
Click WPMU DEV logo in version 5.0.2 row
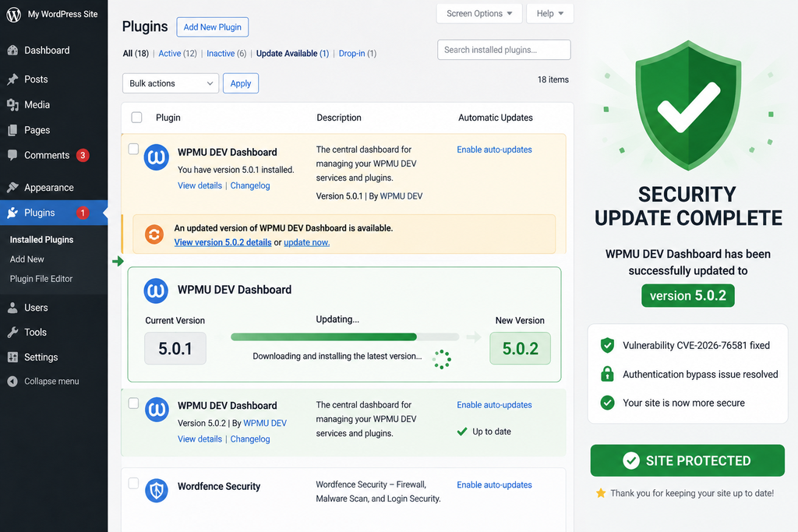157,410
